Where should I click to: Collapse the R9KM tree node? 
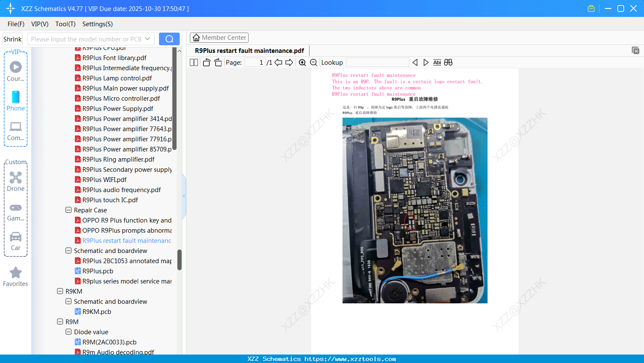(60, 291)
